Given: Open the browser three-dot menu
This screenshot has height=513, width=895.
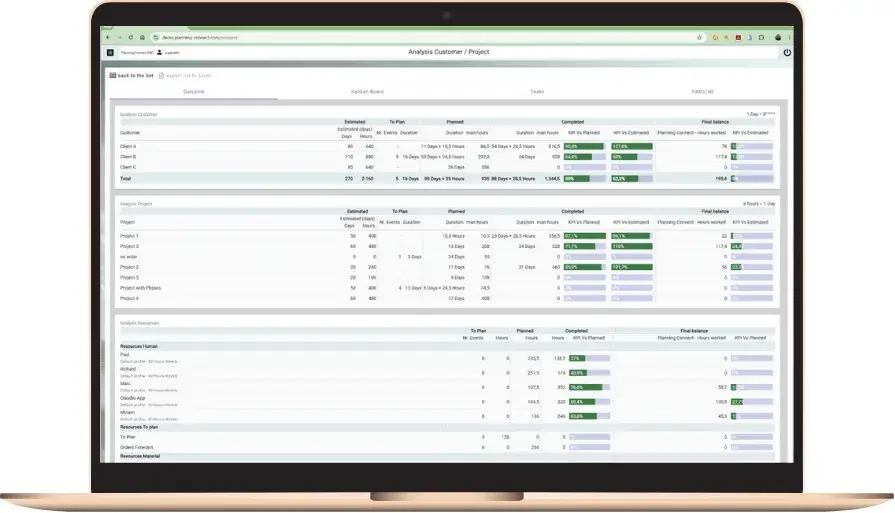Looking at the screenshot, I should tap(789, 38).
